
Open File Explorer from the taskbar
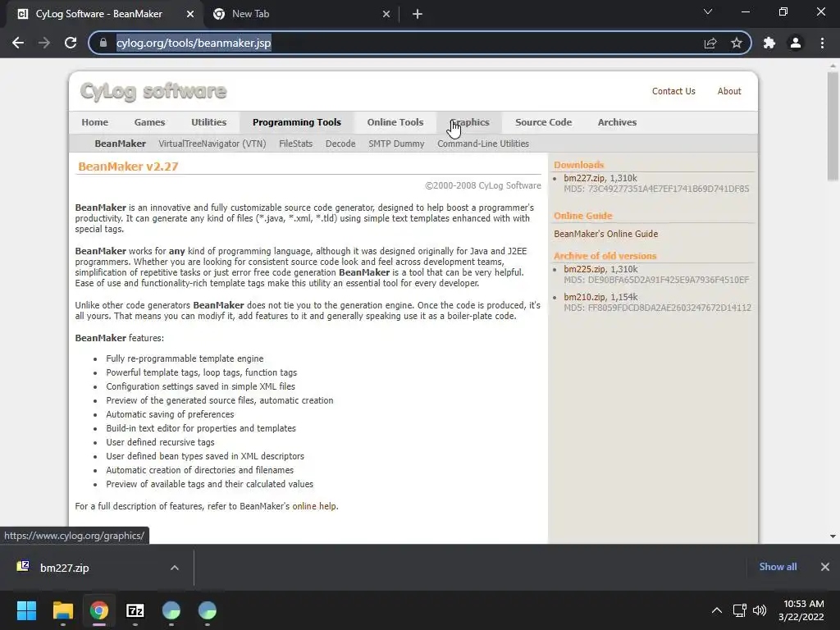62,610
